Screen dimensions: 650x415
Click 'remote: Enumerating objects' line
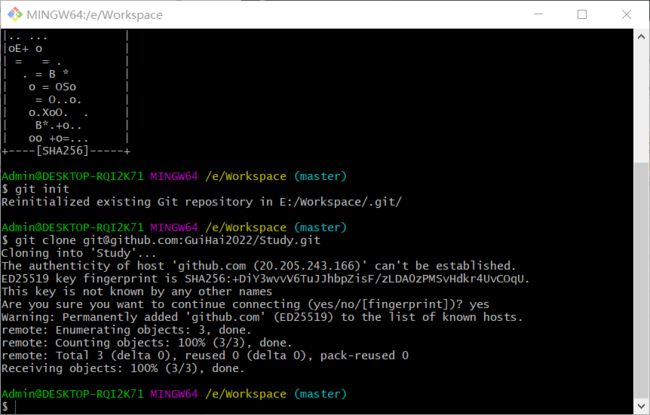pyautogui.click(x=126, y=330)
